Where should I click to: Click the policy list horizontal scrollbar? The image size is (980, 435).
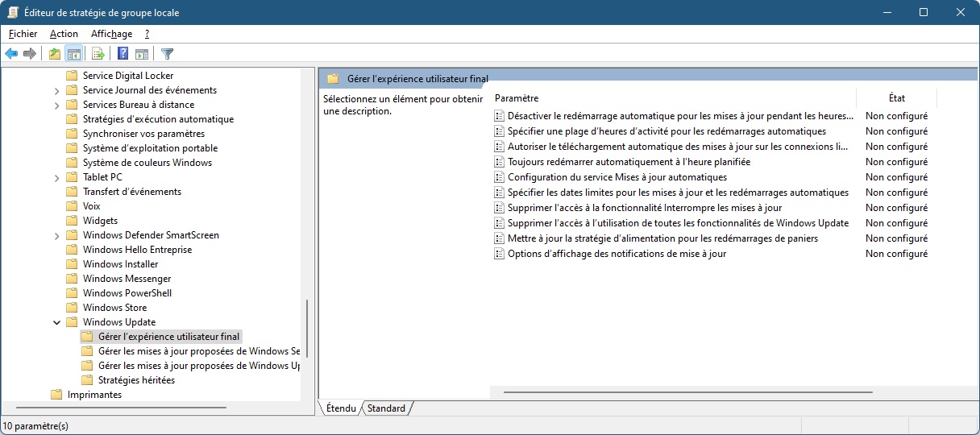688,392
